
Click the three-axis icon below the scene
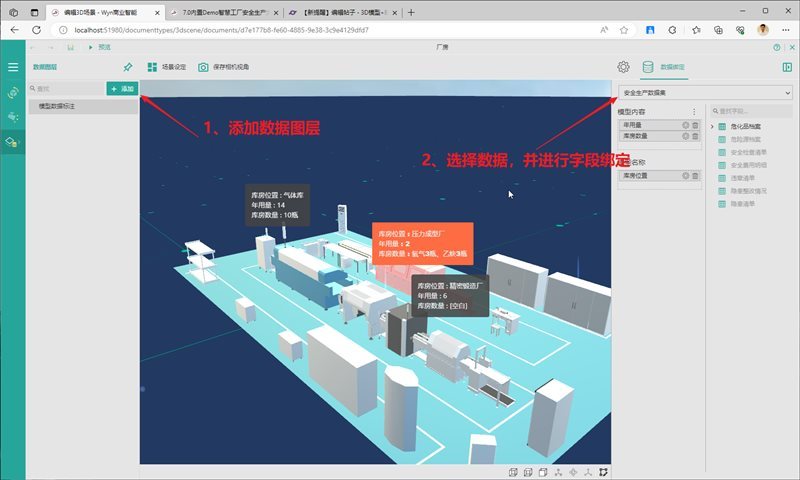point(588,472)
